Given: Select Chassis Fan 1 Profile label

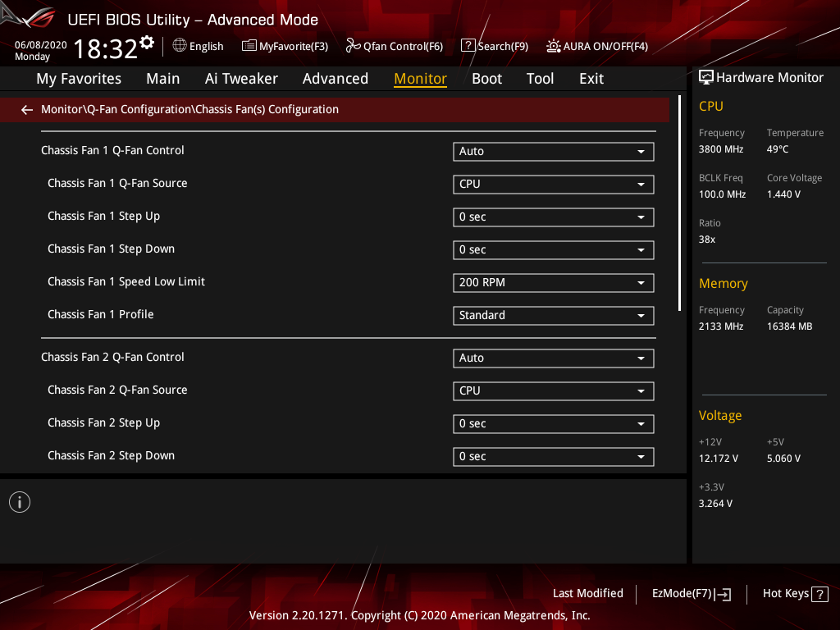Looking at the screenshot, I should coord(101,314).
